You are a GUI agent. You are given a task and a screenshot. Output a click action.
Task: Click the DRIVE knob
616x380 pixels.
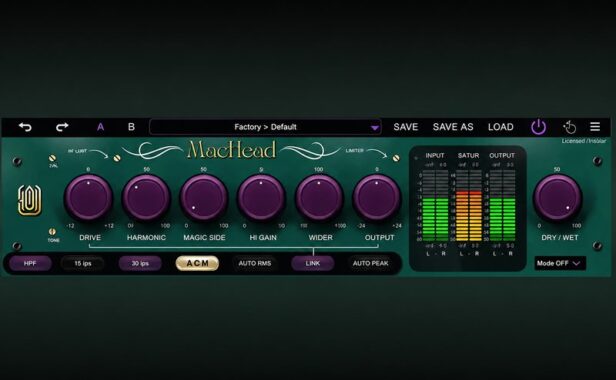point(88,198)
